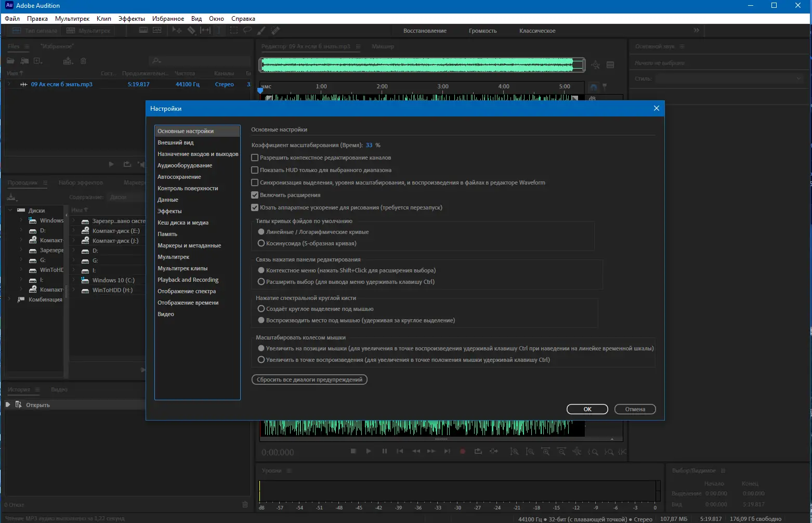
Task: Click the Record button in transport controls
Action: [462, 451]
